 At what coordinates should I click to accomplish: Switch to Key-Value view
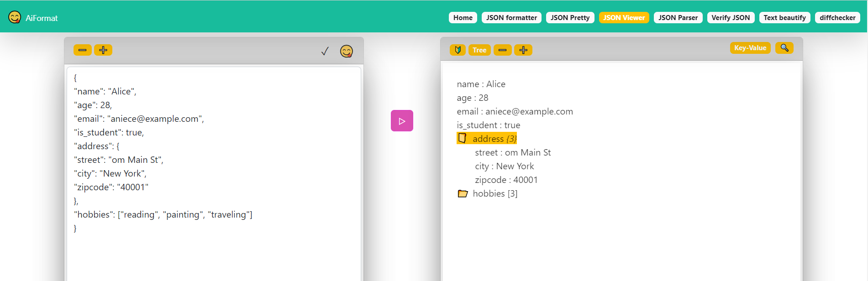[x=750, y=48]
